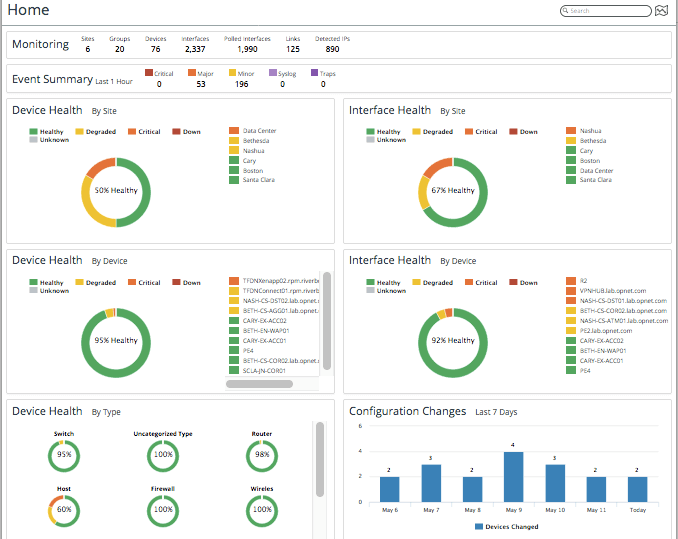Screen dimensions: 678x539
Task: Toggle Critical legend in Interface Health By Device
Action: point(481,283)
